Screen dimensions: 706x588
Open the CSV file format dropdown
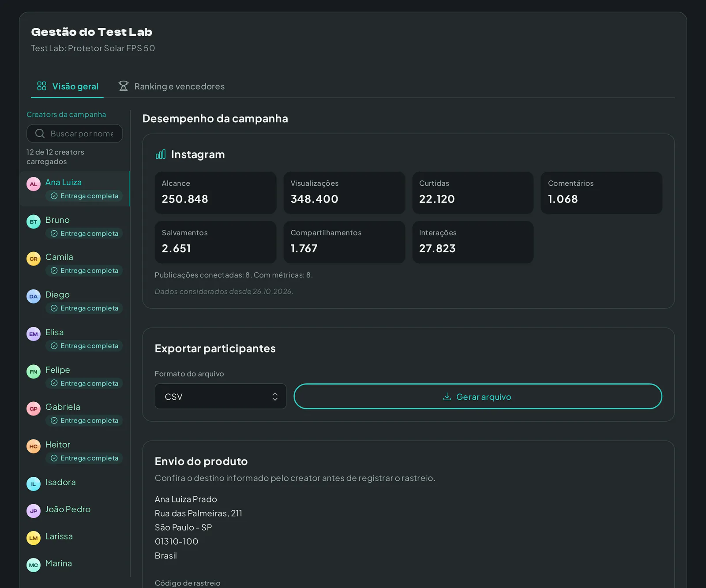coord(221,397)
